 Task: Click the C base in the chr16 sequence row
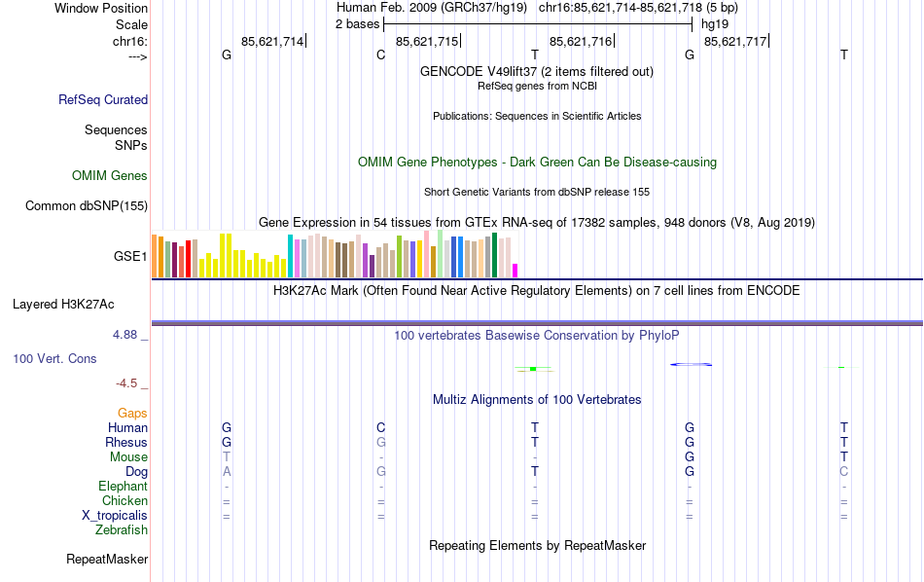(380, 55)
